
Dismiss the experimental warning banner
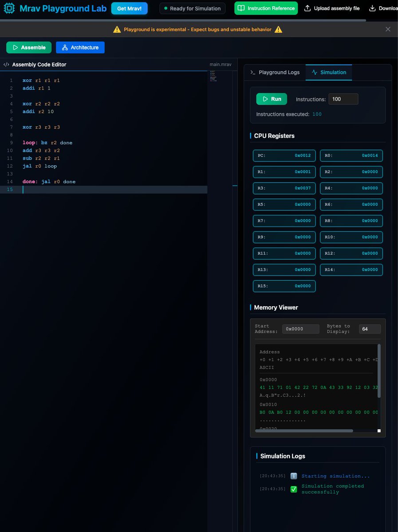[x=388, y=29]
